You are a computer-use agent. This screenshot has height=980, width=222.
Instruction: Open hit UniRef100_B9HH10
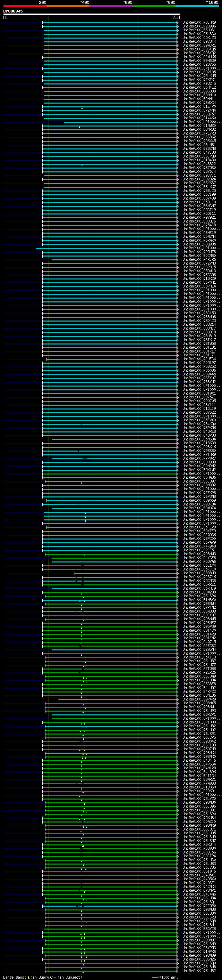pos(199,95)
